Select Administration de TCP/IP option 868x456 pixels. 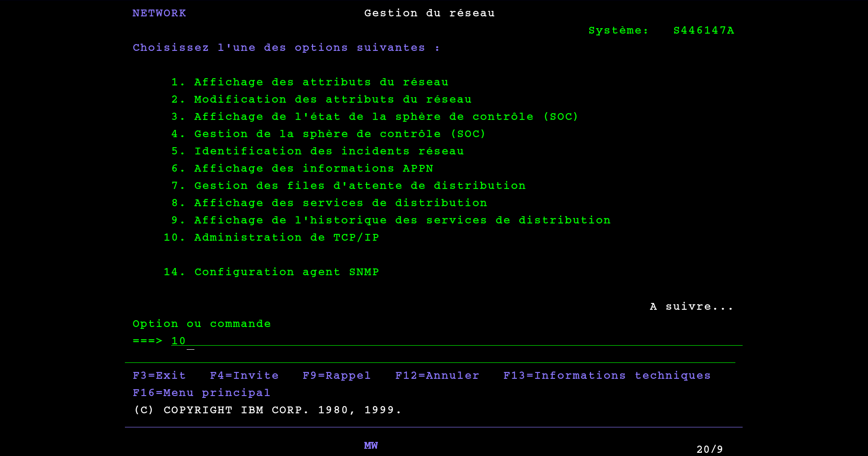pyautogui.click(x=286, y=238)
